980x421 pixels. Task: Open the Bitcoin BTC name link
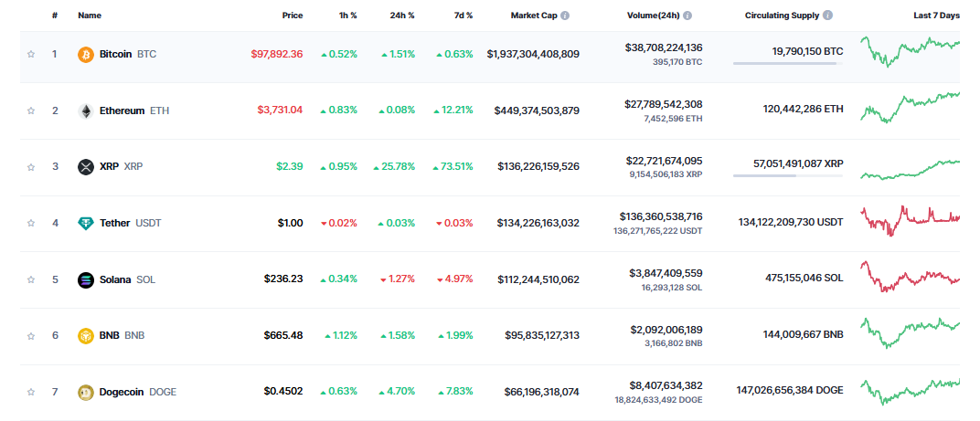(x=127, y=55)
